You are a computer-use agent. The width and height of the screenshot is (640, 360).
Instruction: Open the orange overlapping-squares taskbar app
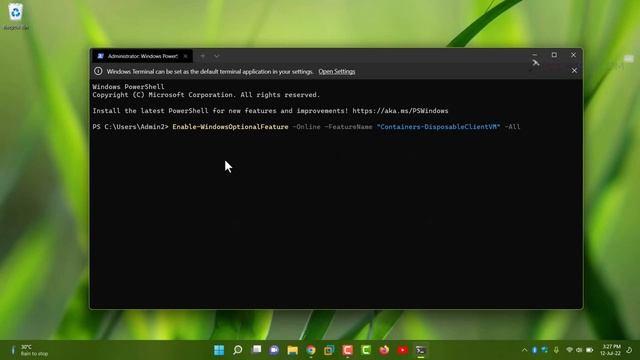[329, 350]
